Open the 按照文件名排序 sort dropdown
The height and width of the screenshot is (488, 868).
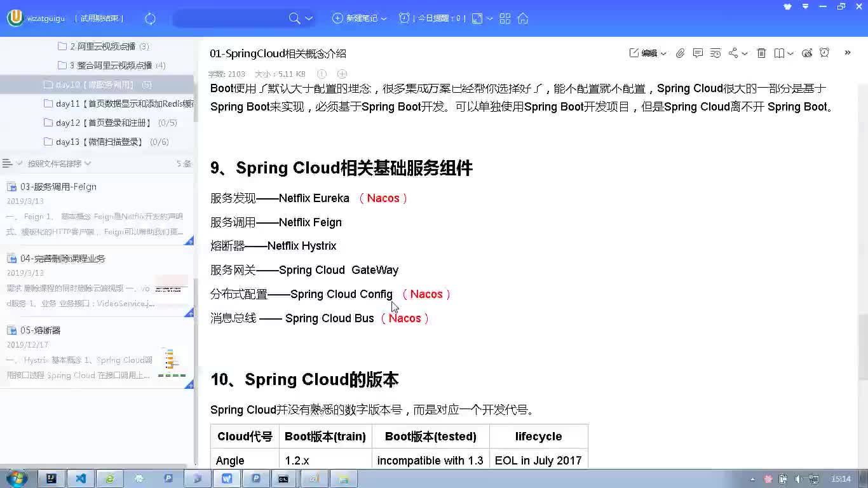point(59,163)
